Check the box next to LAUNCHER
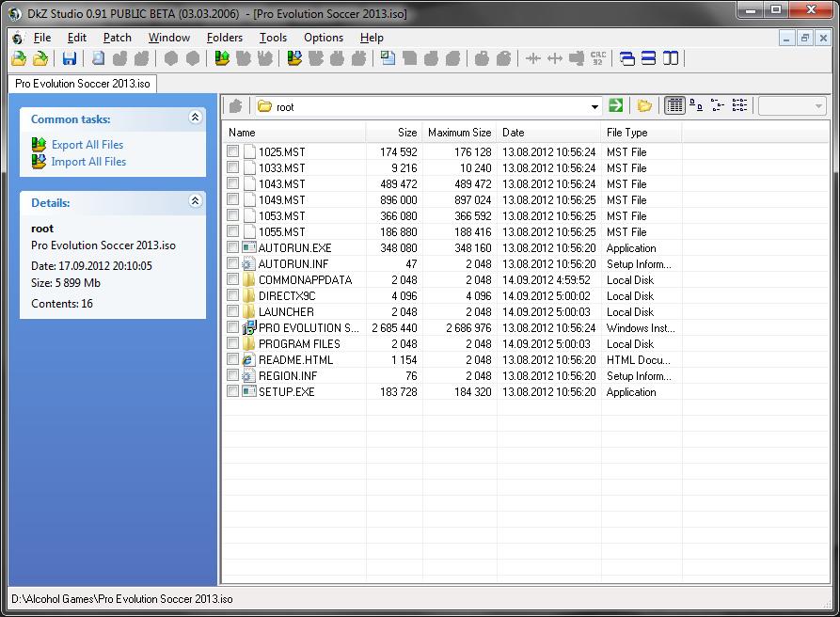 (232, 311)
